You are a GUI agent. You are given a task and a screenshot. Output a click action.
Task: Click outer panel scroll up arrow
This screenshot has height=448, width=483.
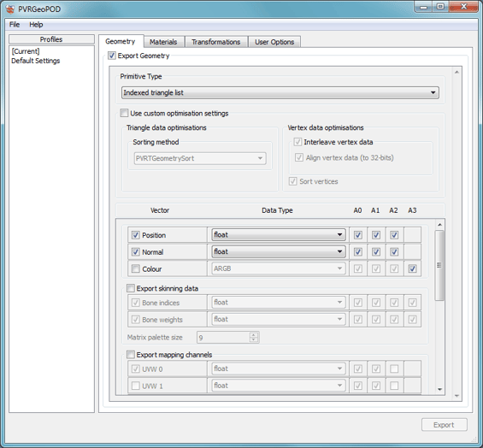tap(456, 72)
